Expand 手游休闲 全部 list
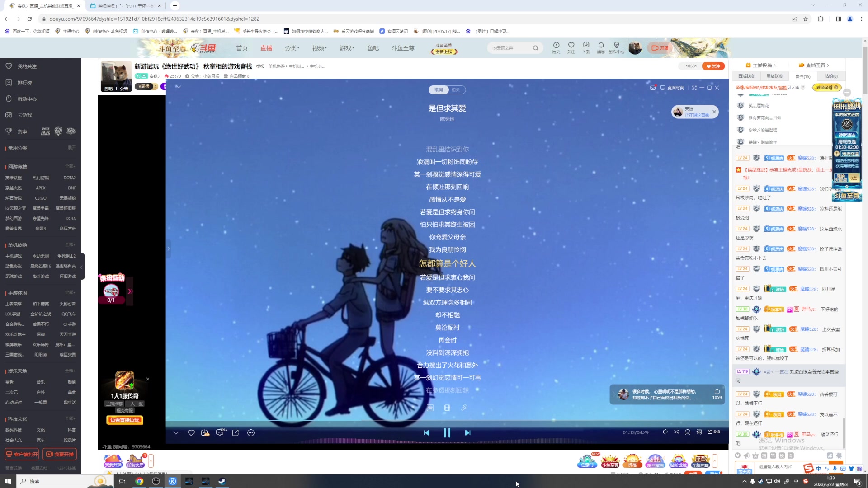 tap(70, 293)
